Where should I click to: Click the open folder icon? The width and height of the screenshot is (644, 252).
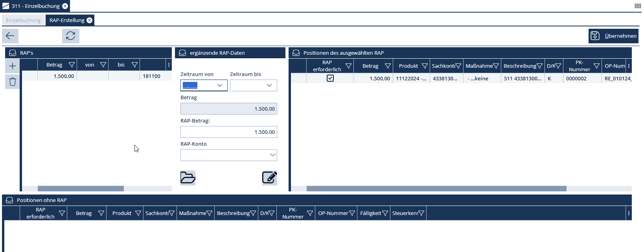[188, 178]
